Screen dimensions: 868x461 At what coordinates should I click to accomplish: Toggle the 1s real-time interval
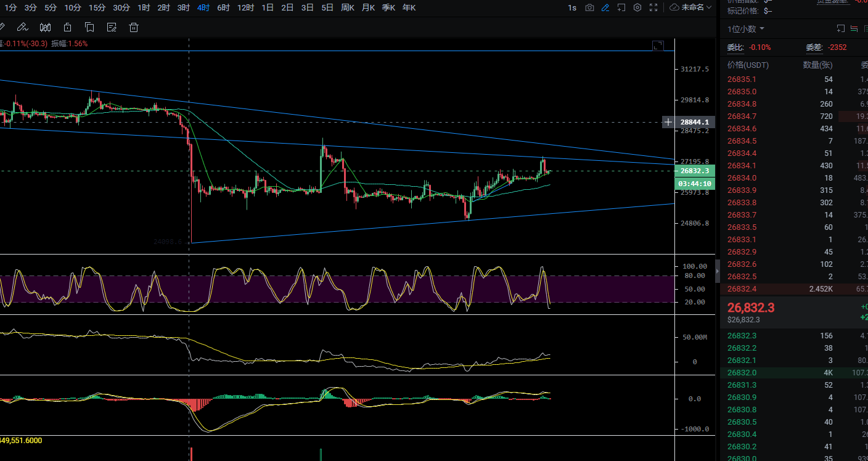coord(572,7)
